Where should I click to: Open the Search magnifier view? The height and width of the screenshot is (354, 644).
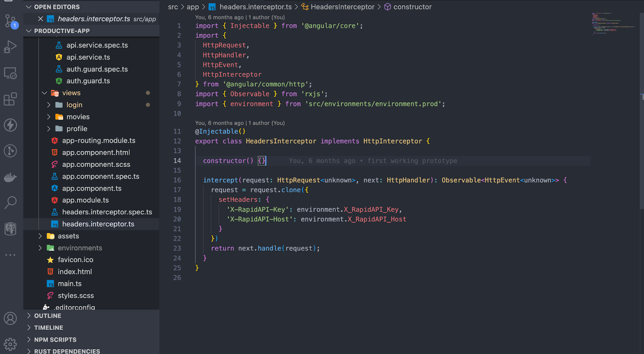point(10,203)
